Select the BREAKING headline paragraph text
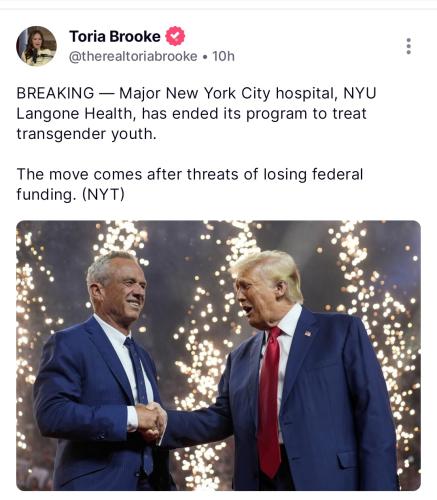The height and width of the screenshot is (500, 437). pyautogui.click(x=196, y=113)
